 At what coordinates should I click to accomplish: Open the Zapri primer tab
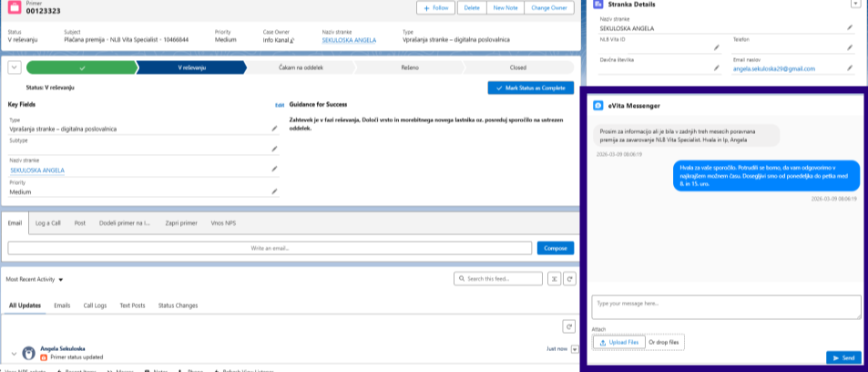[x=181, y=222]
